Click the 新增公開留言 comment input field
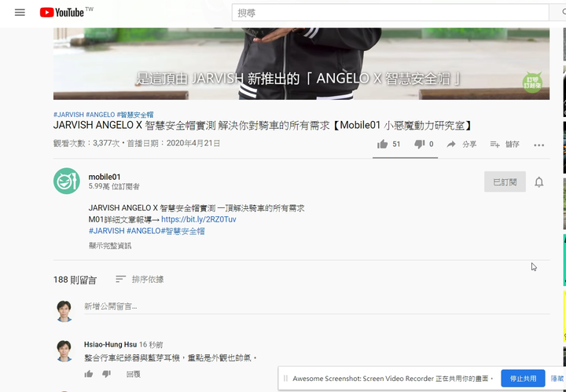This screenshot has width=566, height=392. tap(317, 306)
